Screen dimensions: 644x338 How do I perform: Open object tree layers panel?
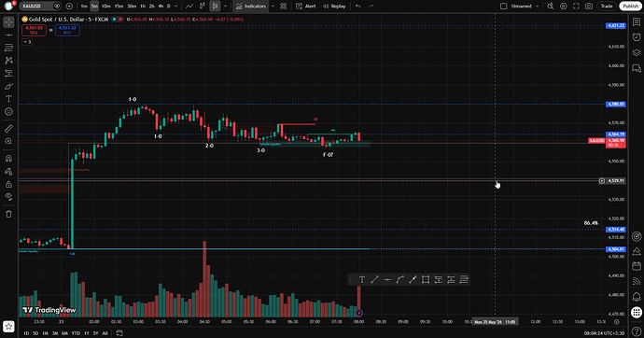click(637, 52)
